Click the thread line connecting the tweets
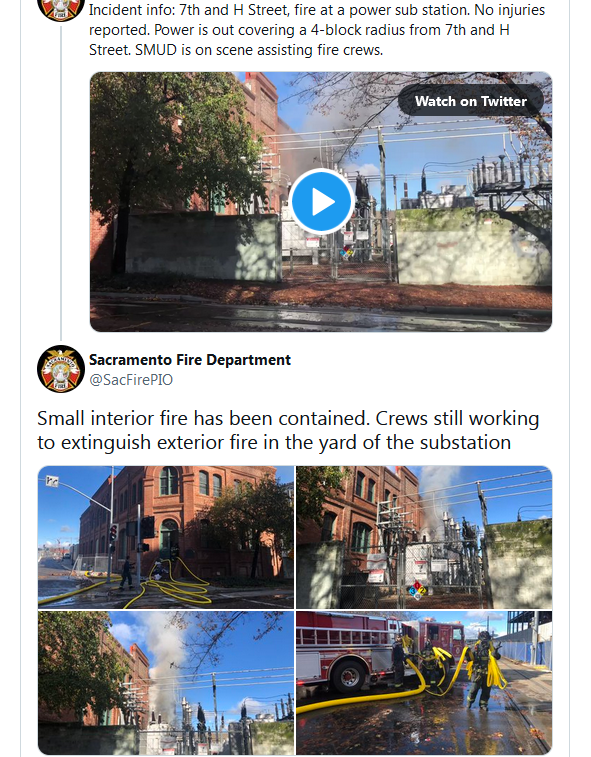 coord(61,182)
